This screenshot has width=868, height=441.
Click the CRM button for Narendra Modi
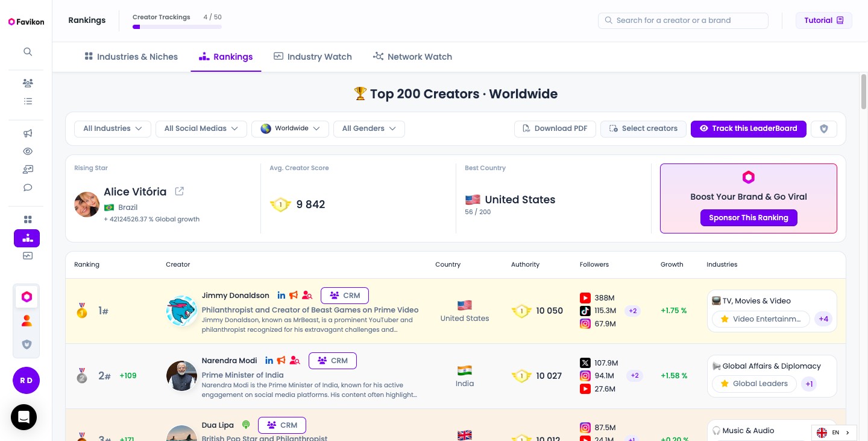[333, 361]
